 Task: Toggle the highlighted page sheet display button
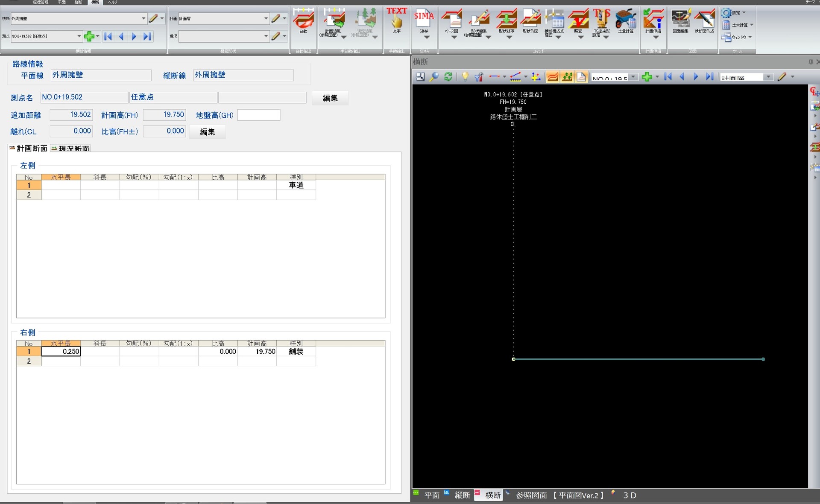coord(581,77)
